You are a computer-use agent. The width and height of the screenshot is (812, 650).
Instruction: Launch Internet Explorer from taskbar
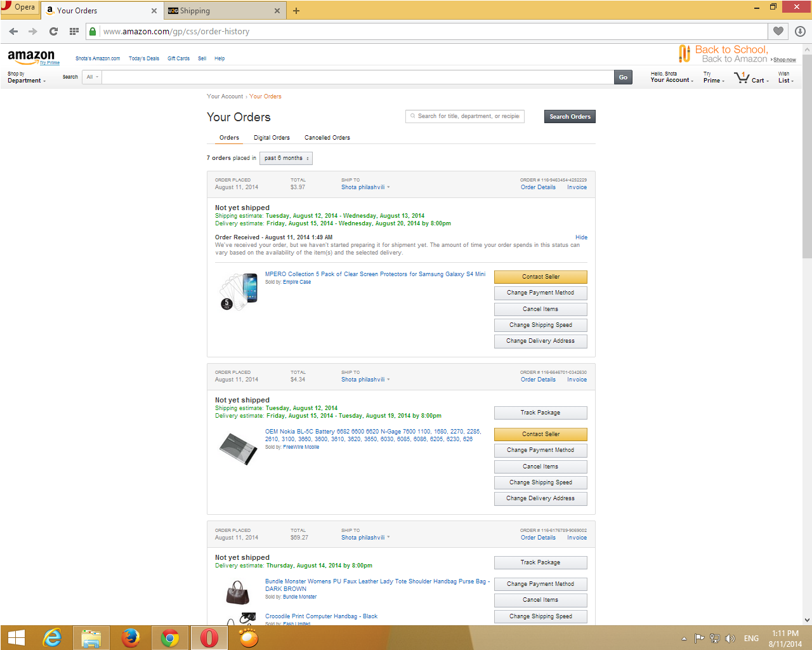(52, 638)
